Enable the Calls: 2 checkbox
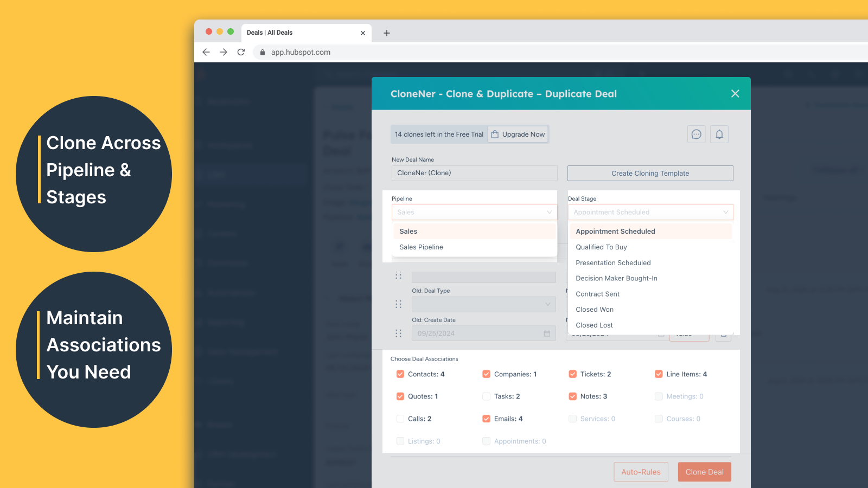868x488 pixels. [400, 419]
